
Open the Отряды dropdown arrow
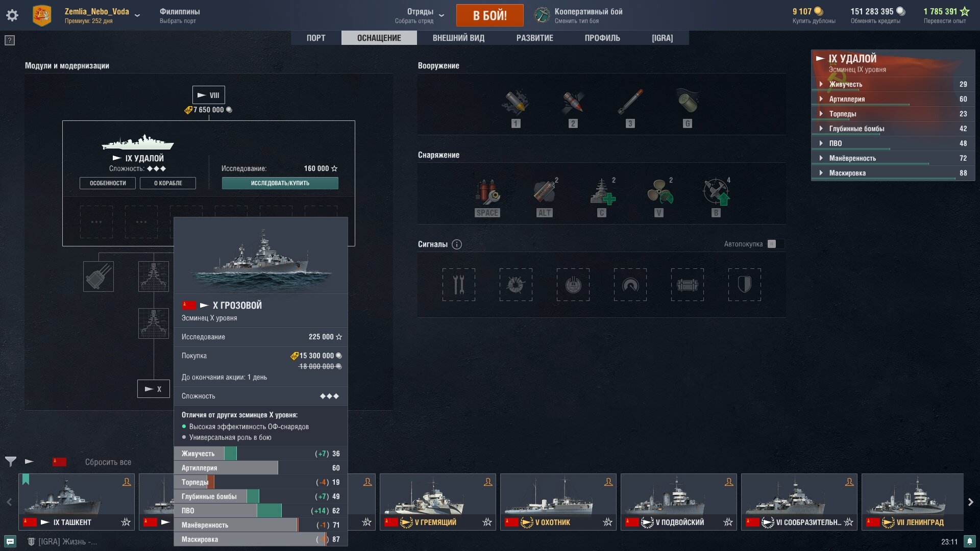tap(442, 15)
